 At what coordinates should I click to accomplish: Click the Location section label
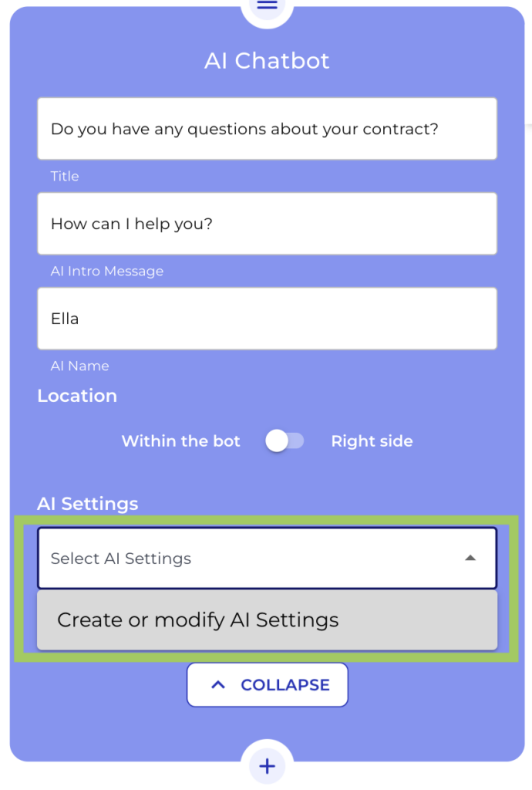77,396
